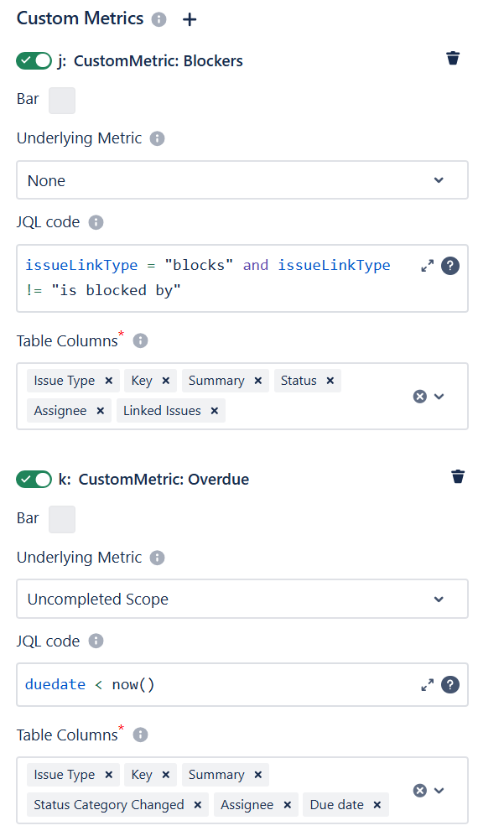This screenshot has height=836, width=504.
Task: Remove Linked Issues column from Blockers
Action: [215, 411]
